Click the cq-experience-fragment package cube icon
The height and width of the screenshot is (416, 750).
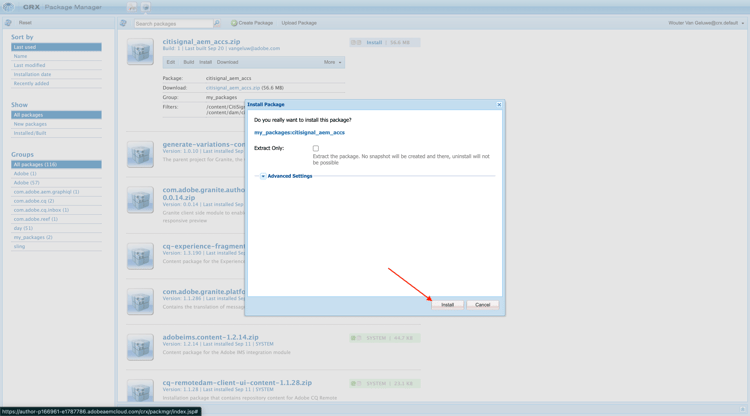(140, 256)
